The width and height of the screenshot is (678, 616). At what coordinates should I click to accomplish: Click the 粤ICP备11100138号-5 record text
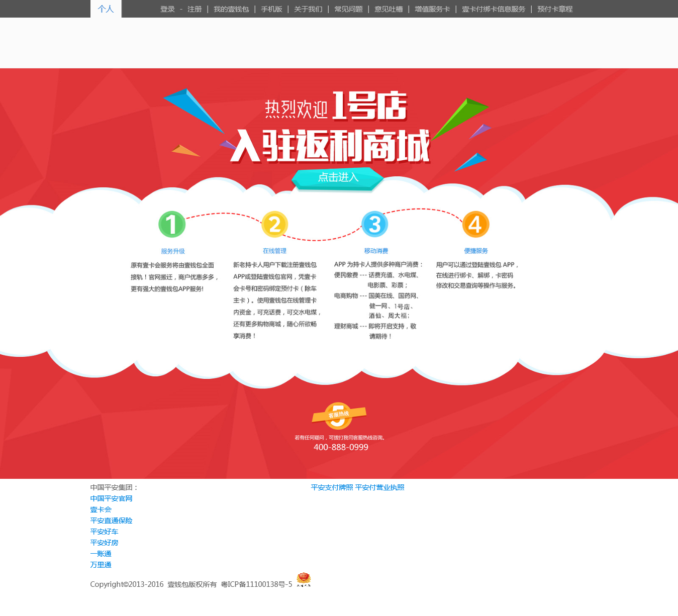(x=256, y=584)
